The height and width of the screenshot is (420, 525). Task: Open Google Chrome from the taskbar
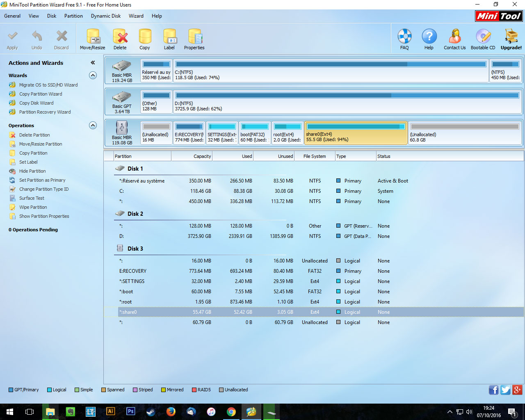tap(231, 411)
